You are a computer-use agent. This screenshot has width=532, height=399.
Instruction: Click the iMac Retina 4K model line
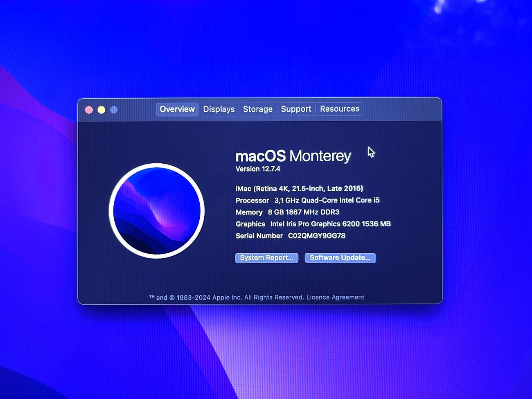tap(299, 188)
